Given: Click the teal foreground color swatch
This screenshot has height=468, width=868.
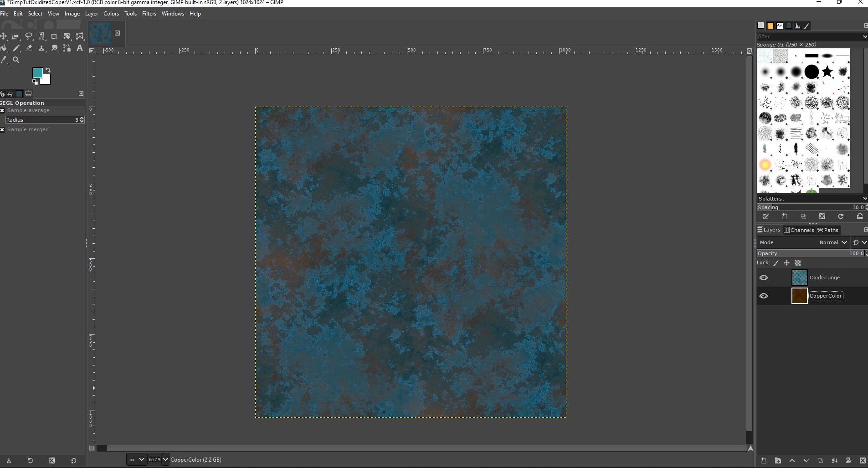Looking at the screenshot, I should click(37, 73).
